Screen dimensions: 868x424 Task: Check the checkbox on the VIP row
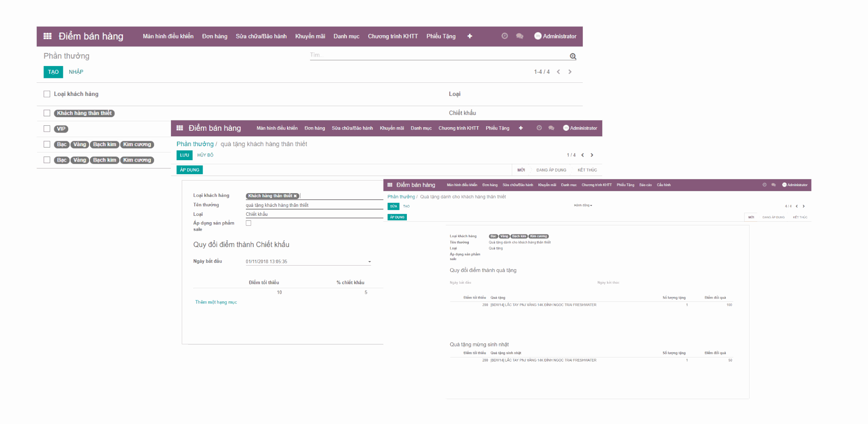pyautogui.click(x=47, y=129)
